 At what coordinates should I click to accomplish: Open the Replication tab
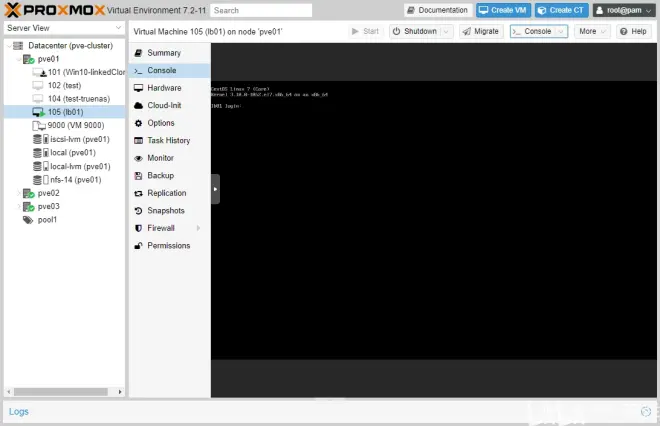click(x=170, y=193)
